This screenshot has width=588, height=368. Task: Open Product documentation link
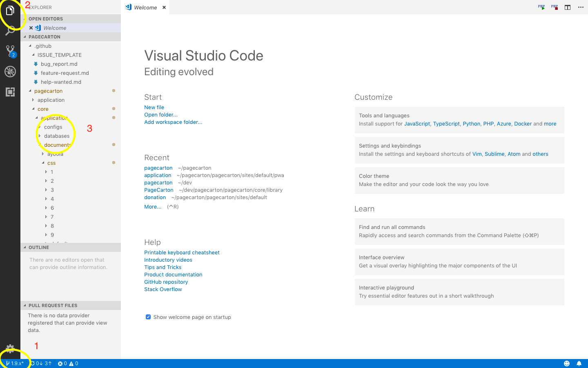pos(173,274)
